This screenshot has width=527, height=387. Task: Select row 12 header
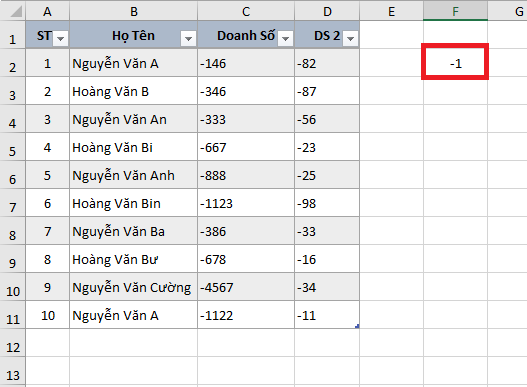pyautogui.click(x=12, y=343)
